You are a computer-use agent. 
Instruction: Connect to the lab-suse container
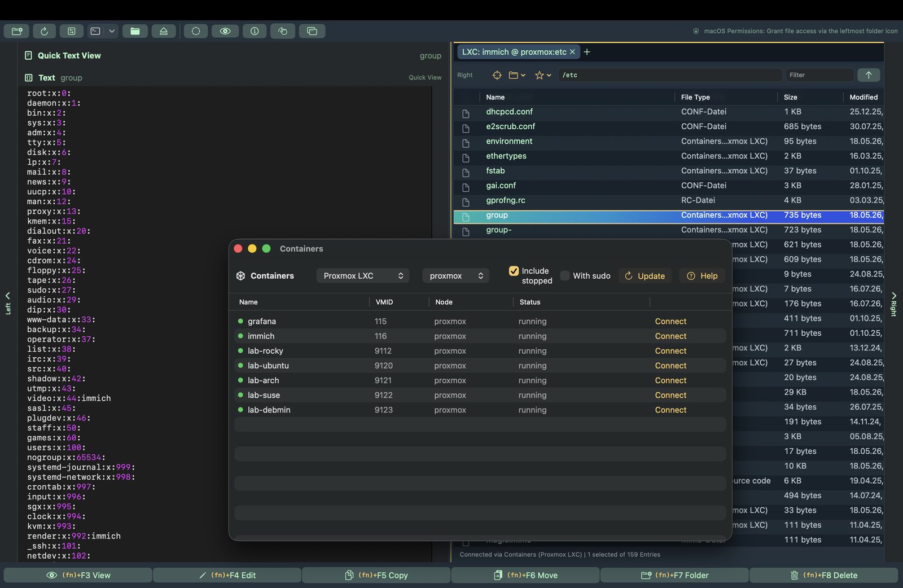pyautogui.click(x=670, y=395)
